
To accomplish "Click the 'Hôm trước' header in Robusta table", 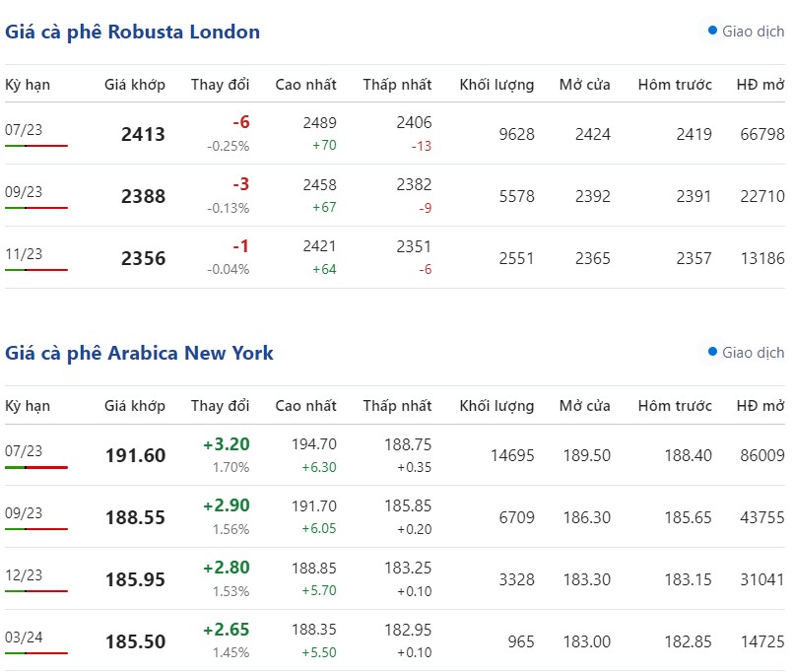I will tap(675, 85).
